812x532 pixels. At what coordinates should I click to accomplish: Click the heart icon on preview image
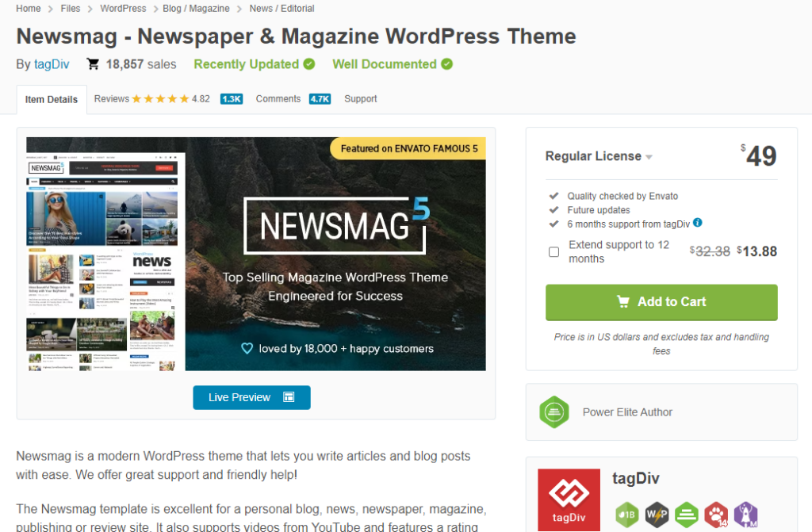point(247,349)
